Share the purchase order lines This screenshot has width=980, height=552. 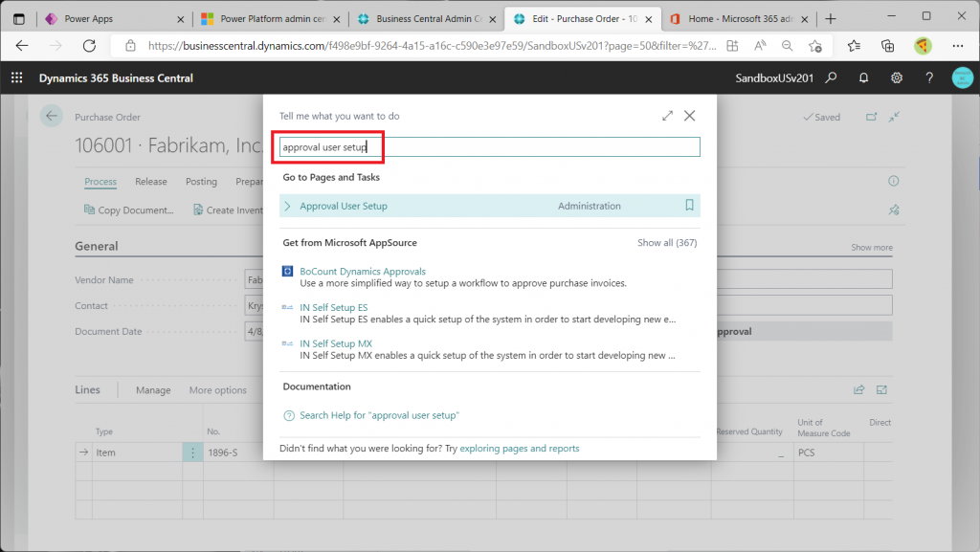[859, 389]
